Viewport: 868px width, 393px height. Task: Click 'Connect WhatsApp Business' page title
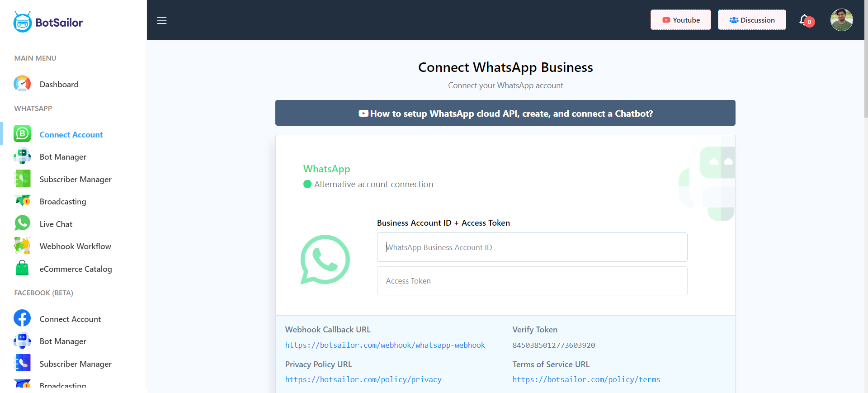[x=505, y=67]
